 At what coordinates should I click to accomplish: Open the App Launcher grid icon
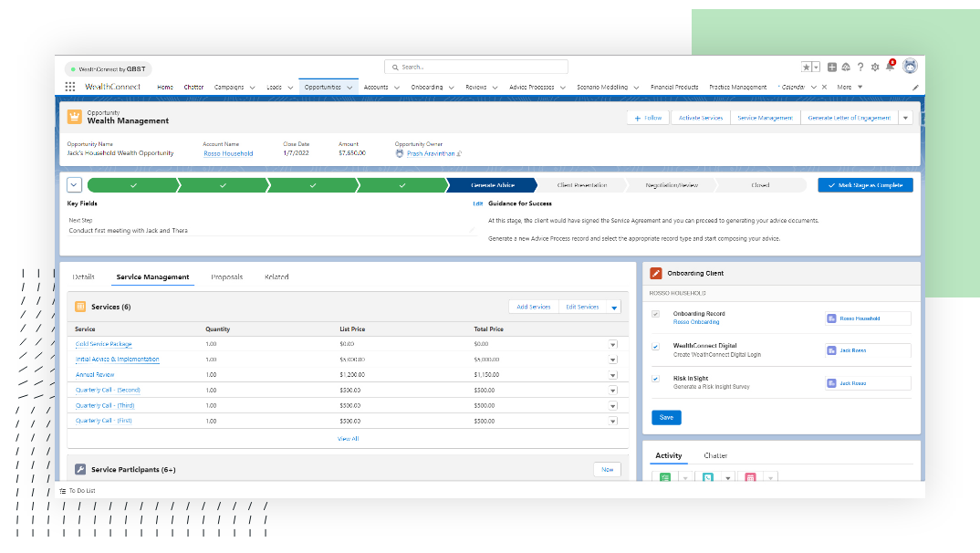70,87
